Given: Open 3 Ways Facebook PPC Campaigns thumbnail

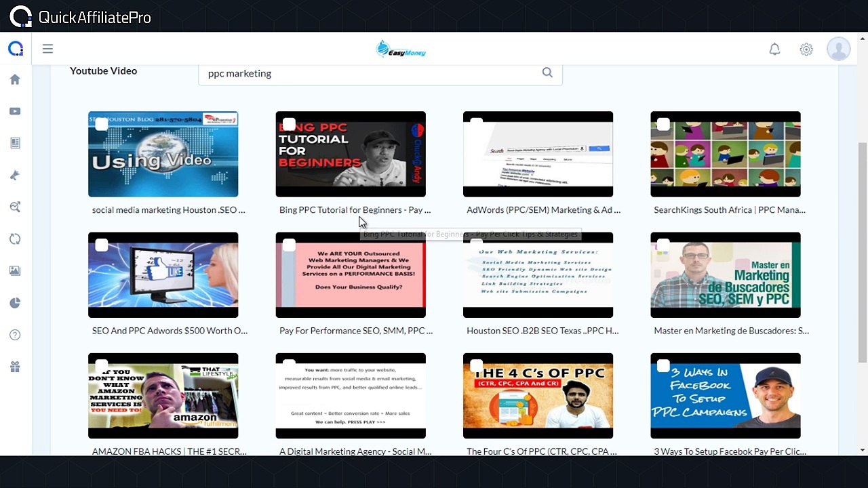Looking at the screenshot, I should tap(726, 396).
